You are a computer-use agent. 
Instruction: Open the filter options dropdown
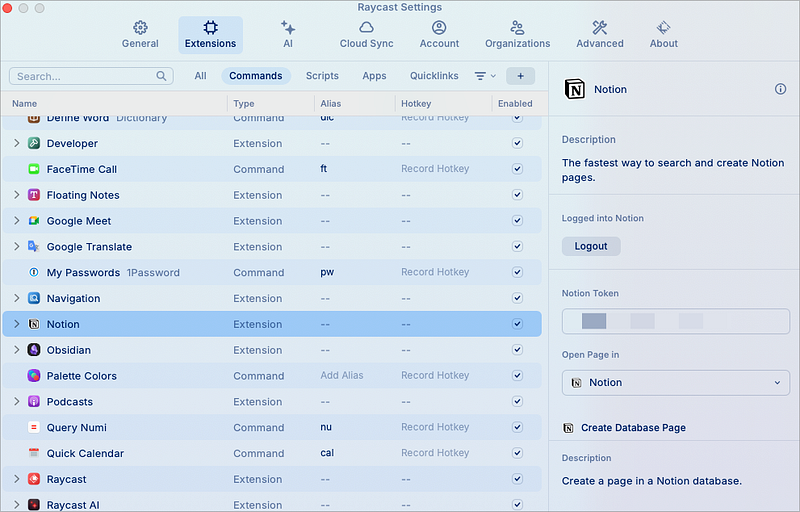pos(484,76)
